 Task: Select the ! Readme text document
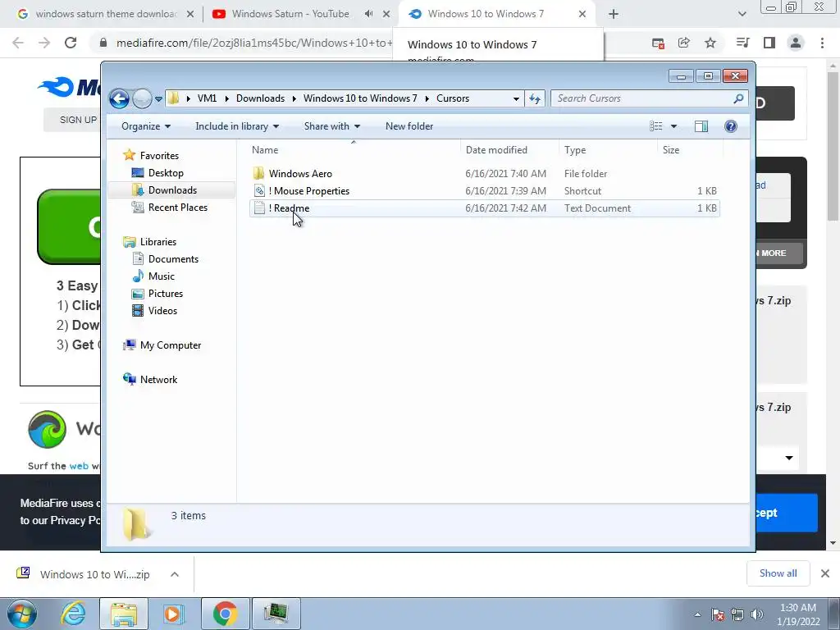pyautogui.click(x=485, y=208)
